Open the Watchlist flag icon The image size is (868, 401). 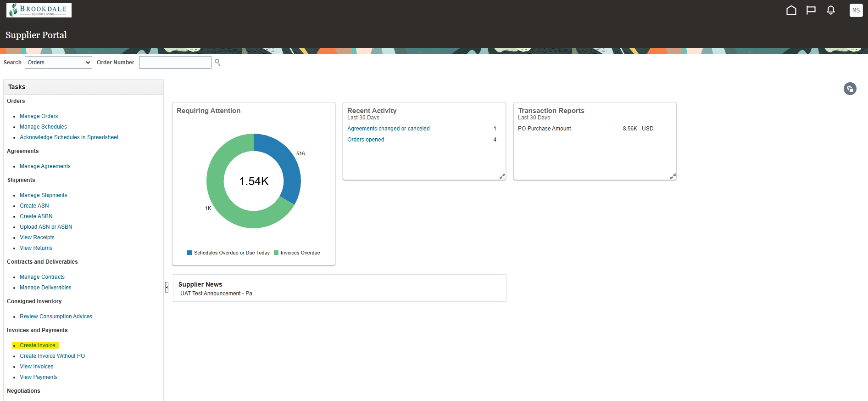(x=811, y=10)
